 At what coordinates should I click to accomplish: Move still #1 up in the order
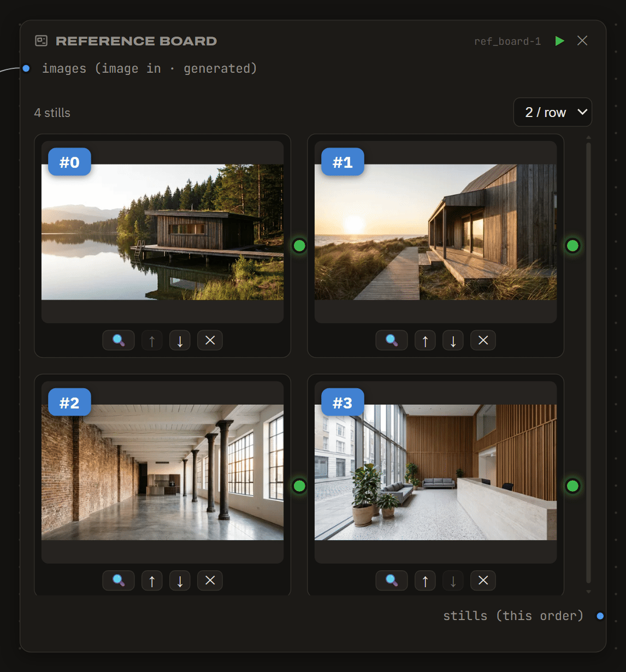[425, 340]
